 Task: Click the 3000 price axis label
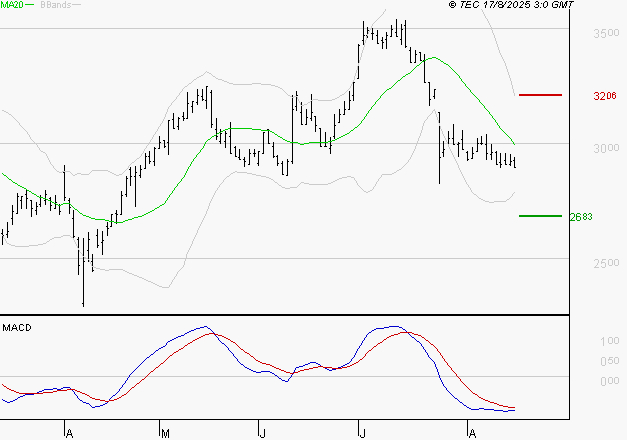pos(606,148)
